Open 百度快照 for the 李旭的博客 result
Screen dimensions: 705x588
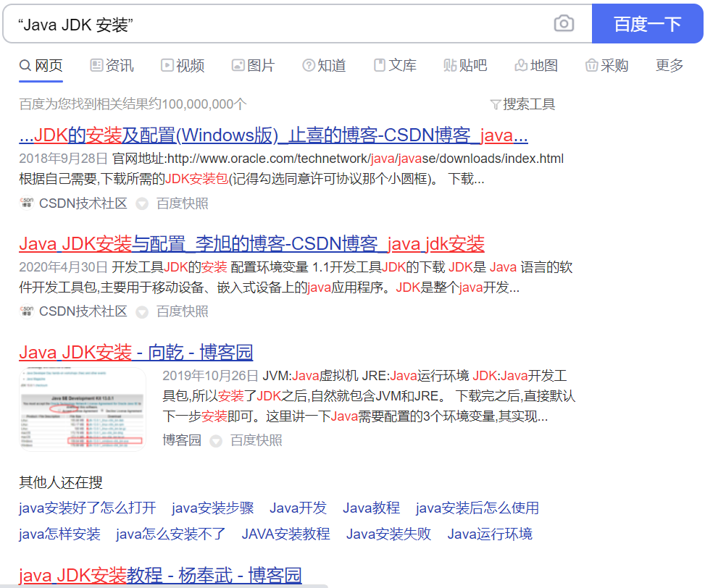coord(183,311)
